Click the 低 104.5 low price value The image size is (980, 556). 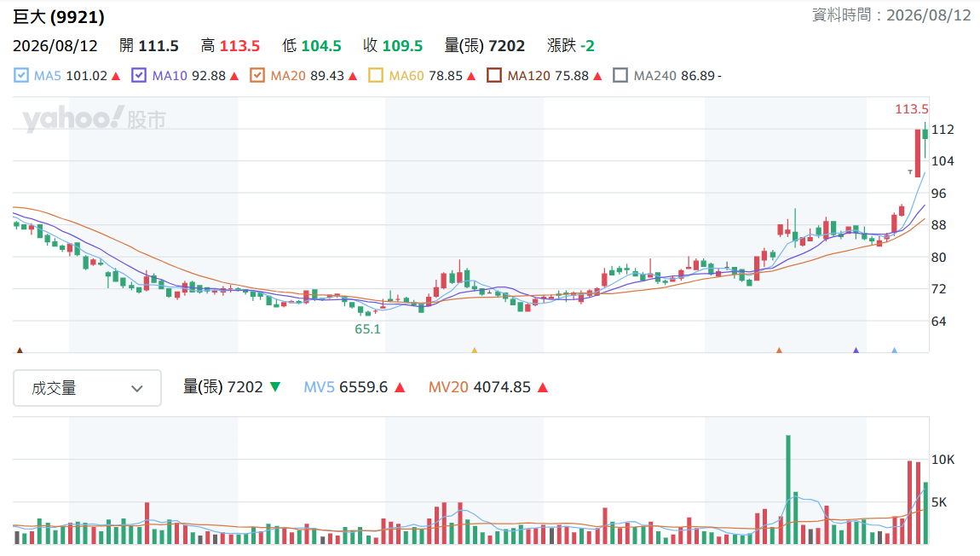click(311, 46)
